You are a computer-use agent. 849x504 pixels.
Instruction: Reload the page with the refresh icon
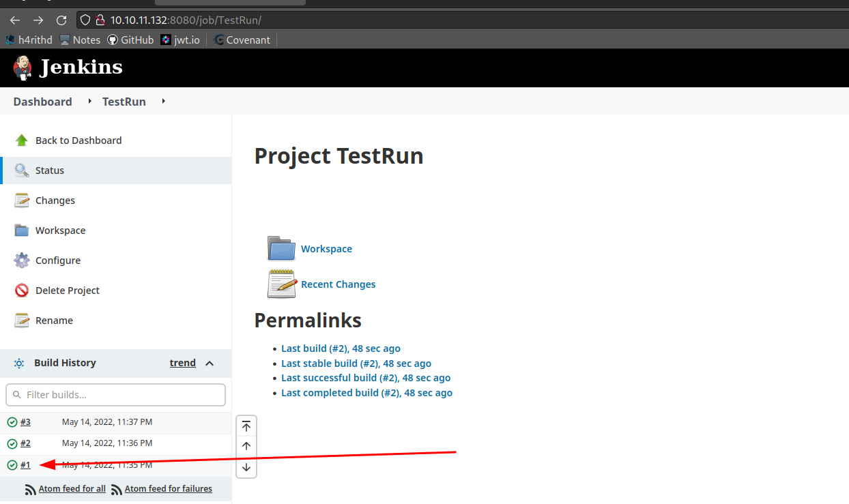61,20
